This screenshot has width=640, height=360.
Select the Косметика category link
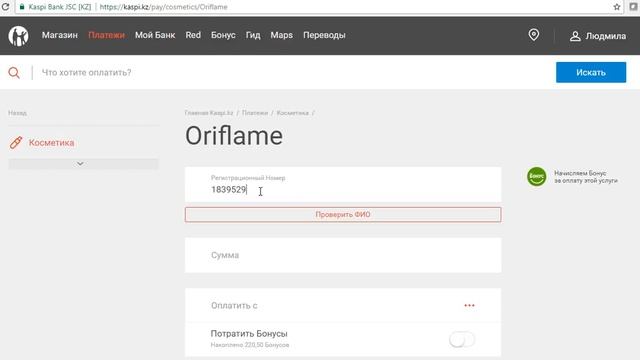pos(51,143)
